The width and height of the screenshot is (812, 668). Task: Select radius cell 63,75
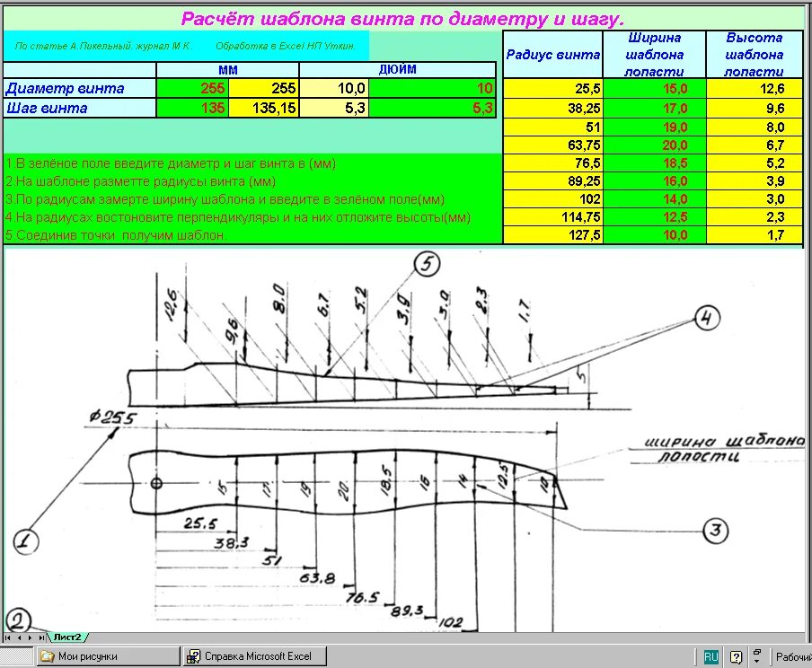(552, 145)
